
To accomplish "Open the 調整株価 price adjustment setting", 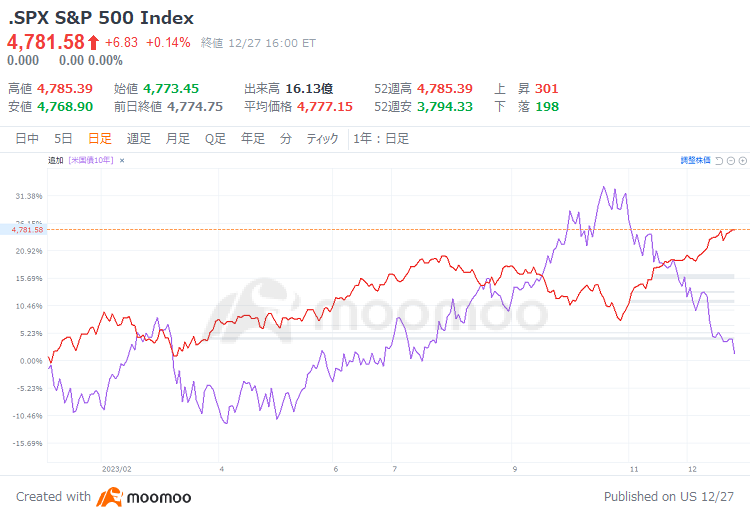I will [x=695, y=160].
